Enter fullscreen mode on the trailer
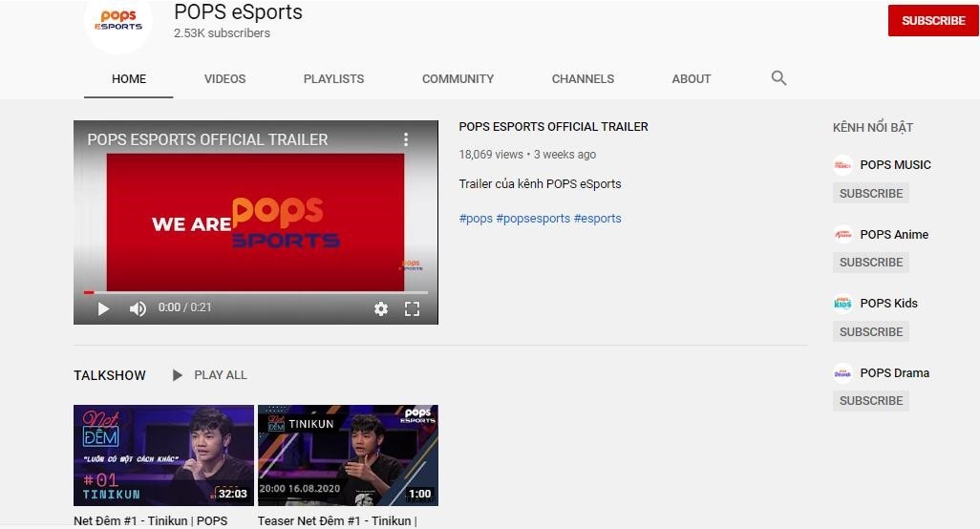The width and height of the screenshot is (980, 529). pyautogui.click(x=412, y=308)
